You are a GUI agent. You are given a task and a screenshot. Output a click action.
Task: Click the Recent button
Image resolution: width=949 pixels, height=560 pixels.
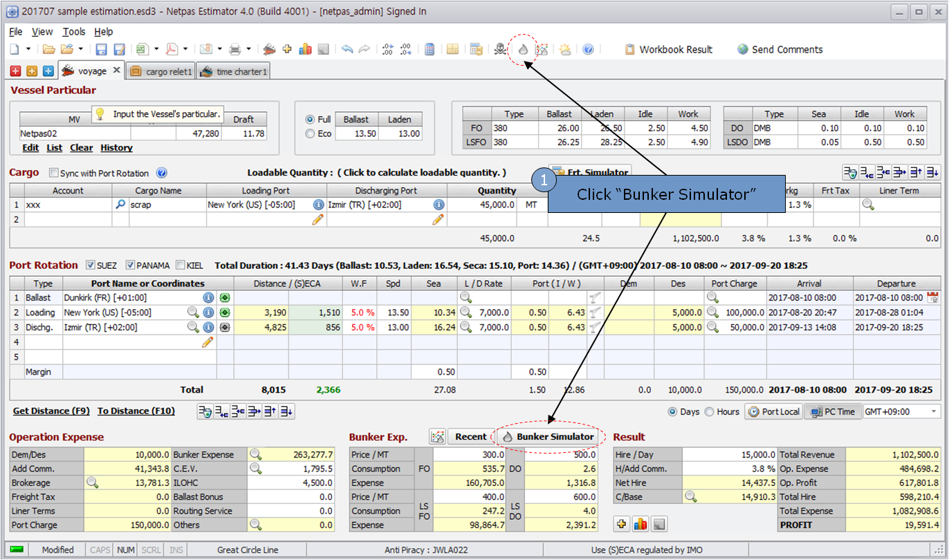pos(471,436)
